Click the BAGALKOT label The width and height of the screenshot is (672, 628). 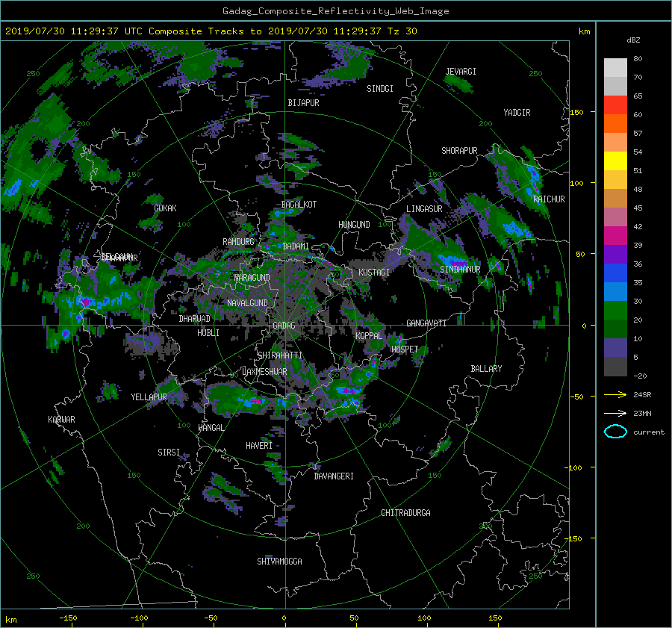pyautogui.click(x=299, y=205)
